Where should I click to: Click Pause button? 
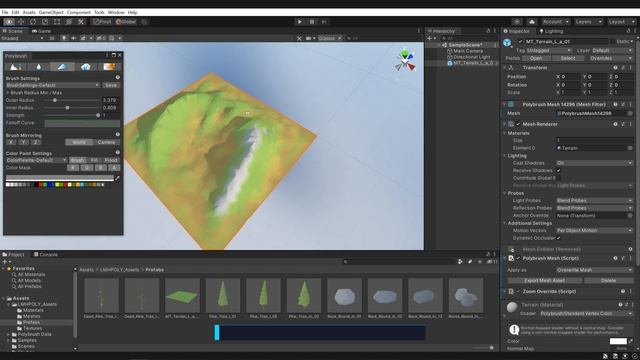point(312,22)
